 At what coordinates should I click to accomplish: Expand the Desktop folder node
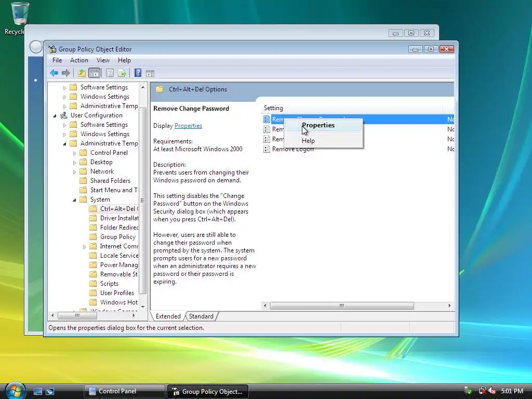(74, 163)
